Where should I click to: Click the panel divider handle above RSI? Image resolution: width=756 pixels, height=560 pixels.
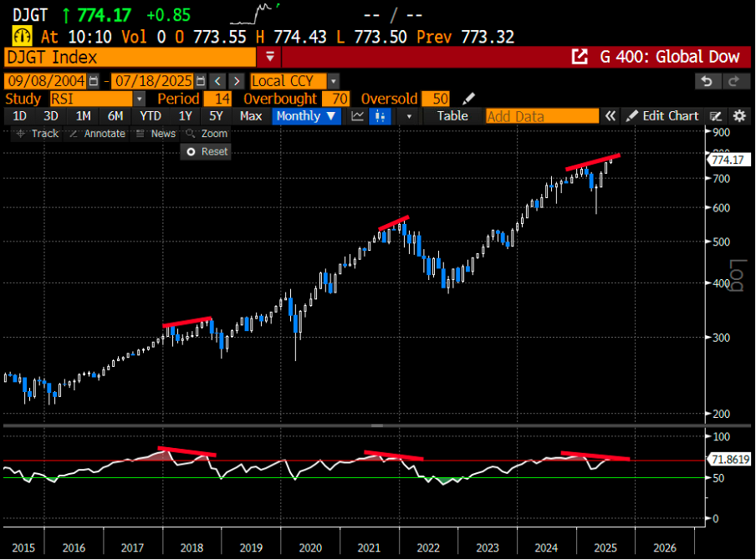point(377,426)
